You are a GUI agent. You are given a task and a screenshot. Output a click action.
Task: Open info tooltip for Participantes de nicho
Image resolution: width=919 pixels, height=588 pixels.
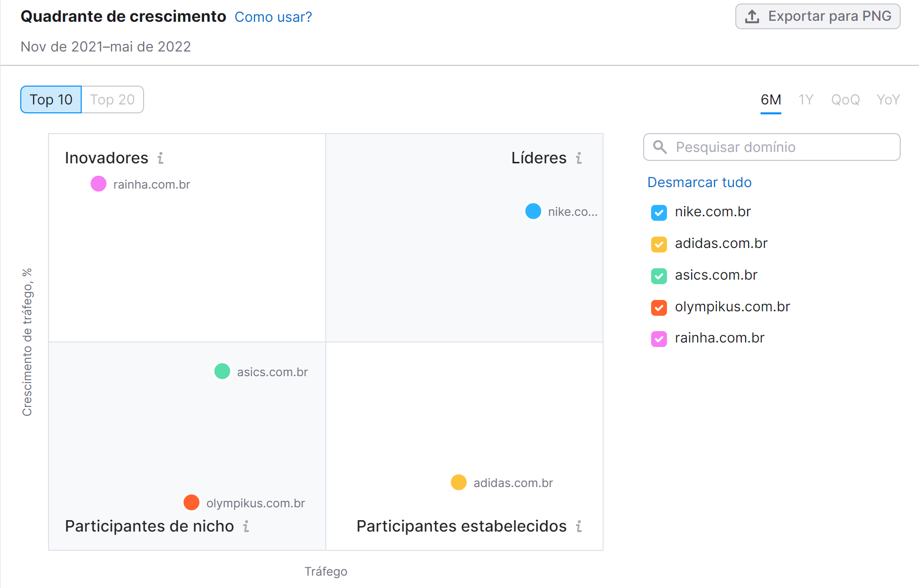pyautogui.click(x=246, y=527)
